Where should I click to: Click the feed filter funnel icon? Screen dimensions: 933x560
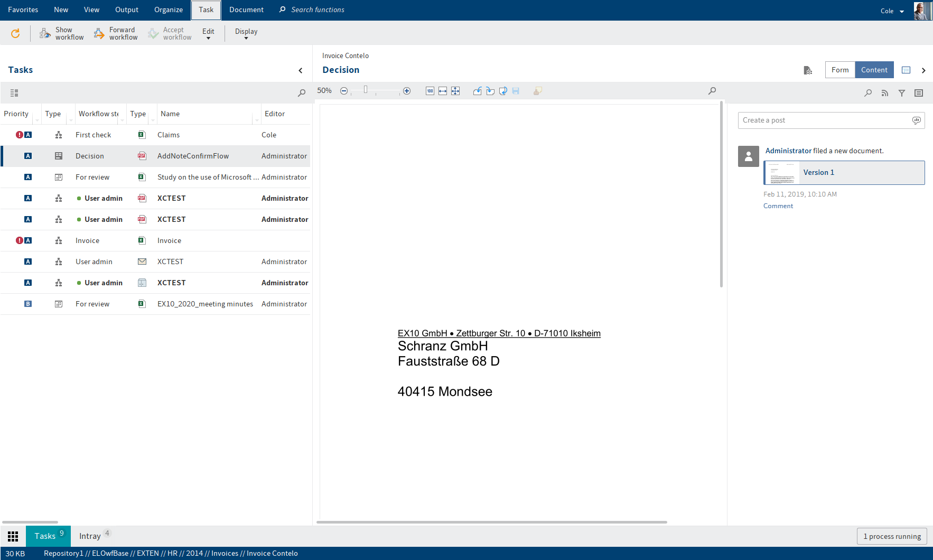[x=902, y=93]
